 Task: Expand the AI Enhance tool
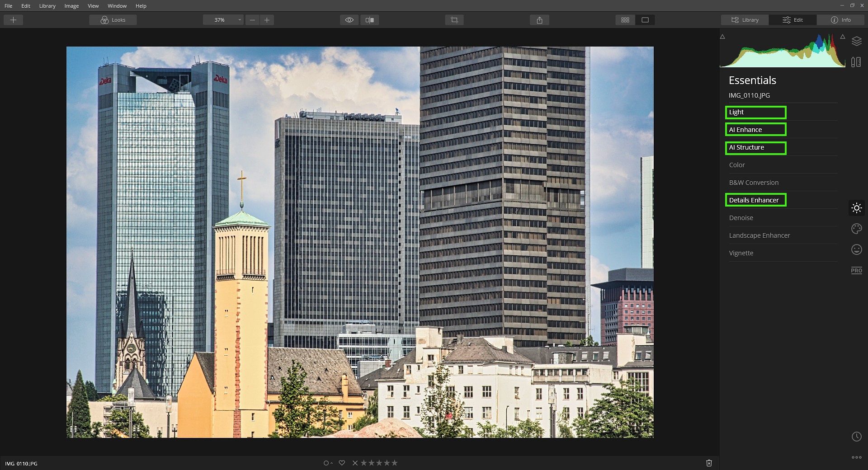(783, 130)
